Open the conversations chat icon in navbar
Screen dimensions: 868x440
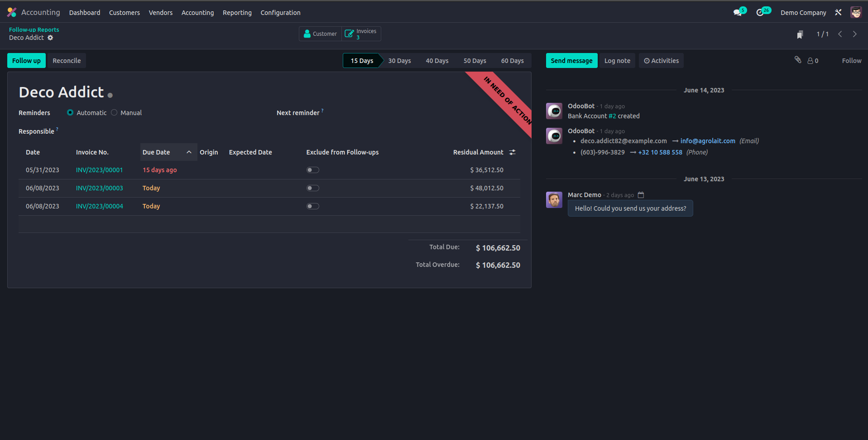[x=738, y=12]
